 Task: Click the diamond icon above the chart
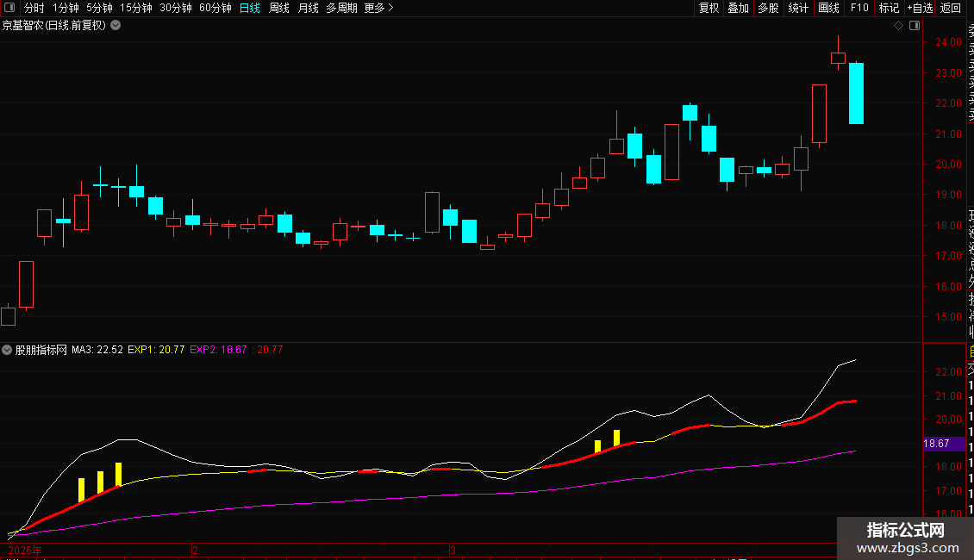coord(898,26)
